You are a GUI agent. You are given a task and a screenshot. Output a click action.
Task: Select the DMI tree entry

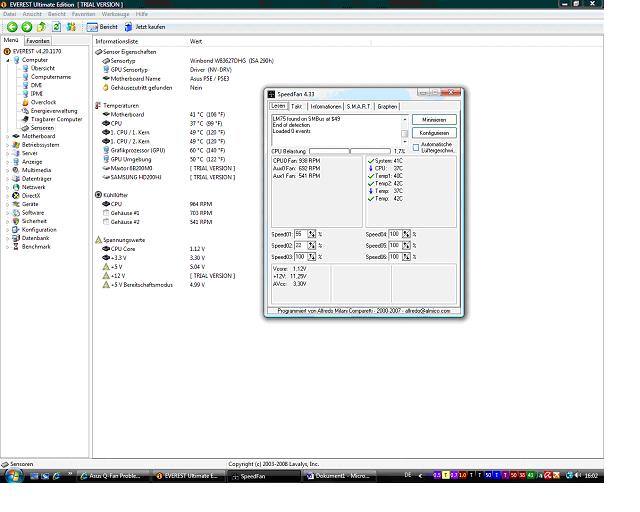pos(36,85)
